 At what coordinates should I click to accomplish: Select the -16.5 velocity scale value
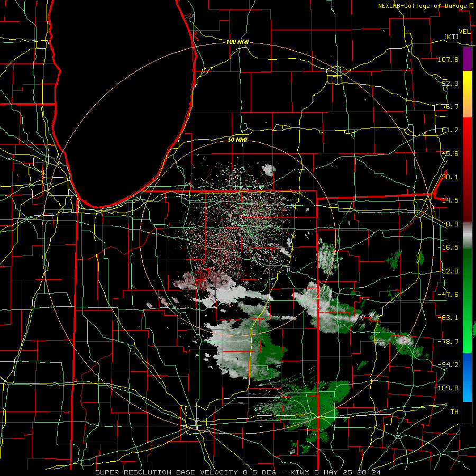click(448, 248)
